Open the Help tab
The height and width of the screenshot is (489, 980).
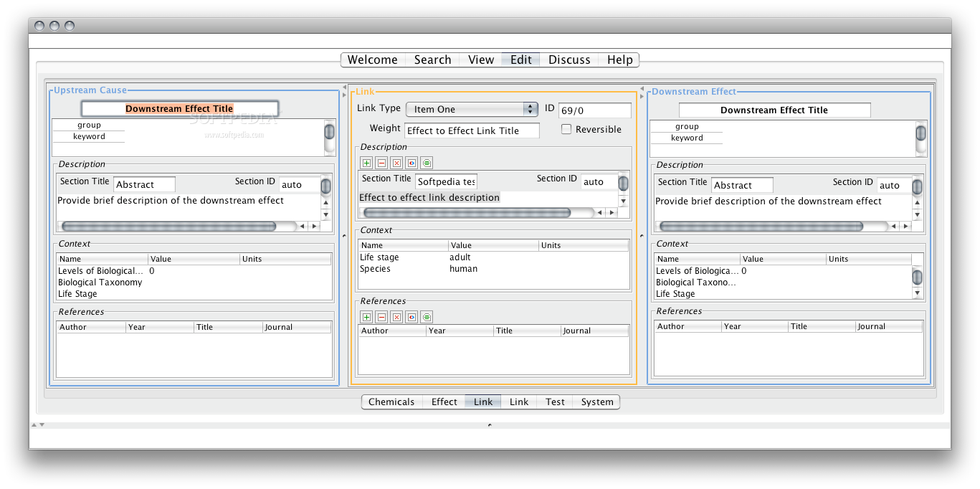[619, 60]
